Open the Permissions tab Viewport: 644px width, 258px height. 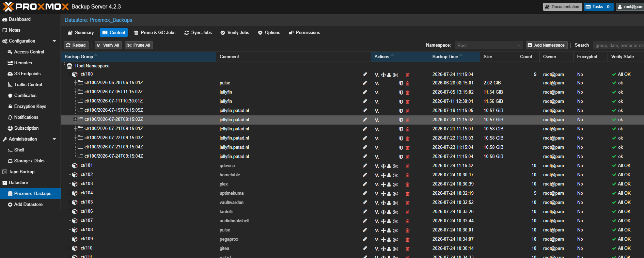click(x=304, y=33)
